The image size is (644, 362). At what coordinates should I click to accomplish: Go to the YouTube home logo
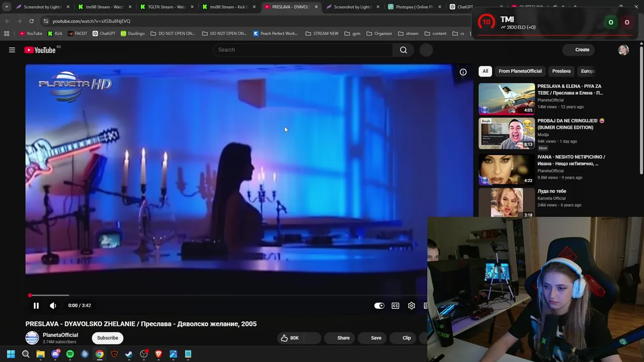40,50
